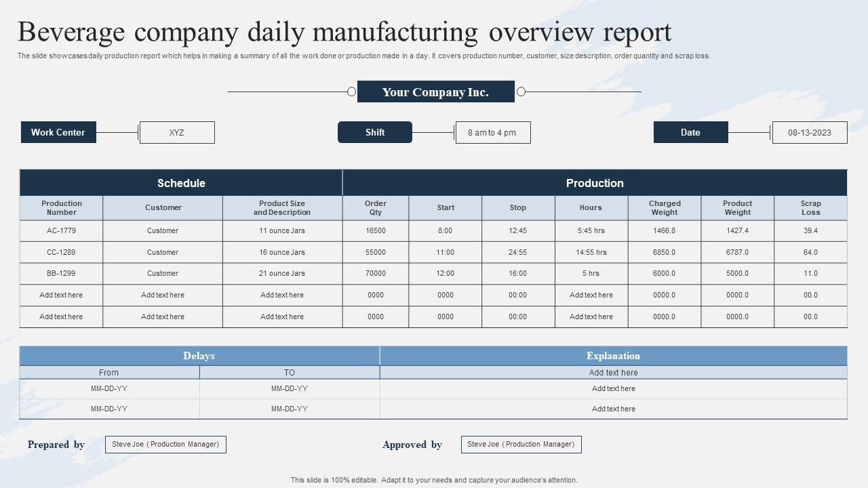Click the Scrap Loss column header
This screenshot has height=488, width=868.
[x=810, y=208]
